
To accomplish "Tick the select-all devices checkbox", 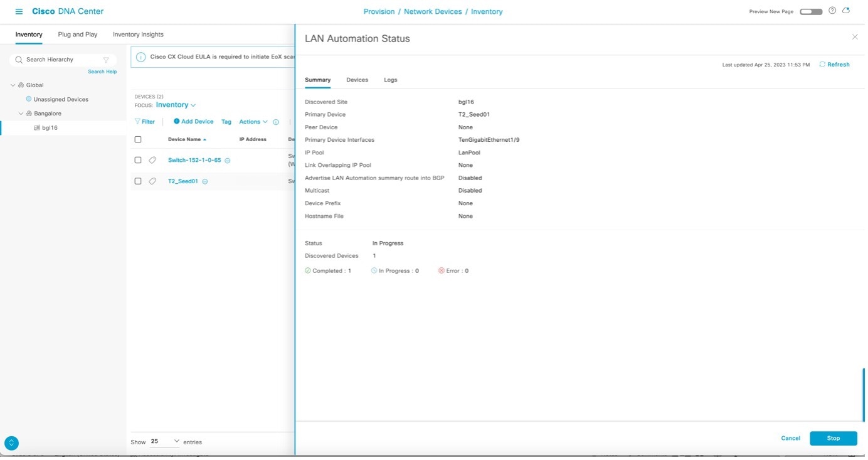I will (x=138, y=139).
